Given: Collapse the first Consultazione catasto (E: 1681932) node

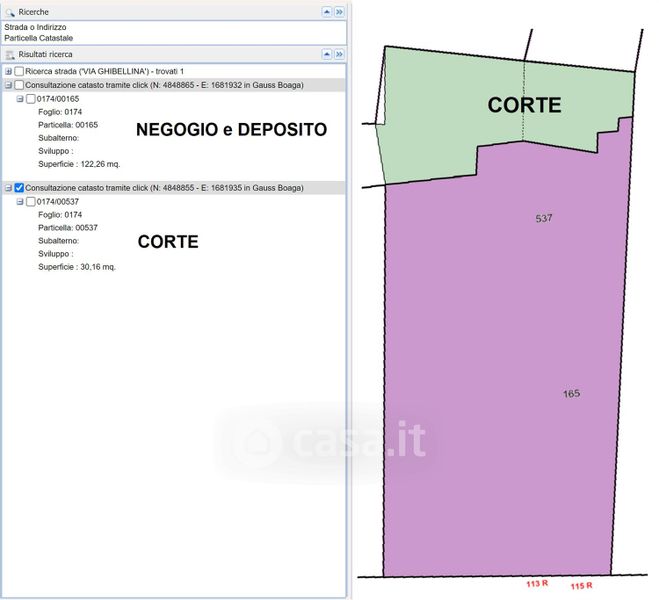Looking at the screenshot, I should [x=9, y=85].
